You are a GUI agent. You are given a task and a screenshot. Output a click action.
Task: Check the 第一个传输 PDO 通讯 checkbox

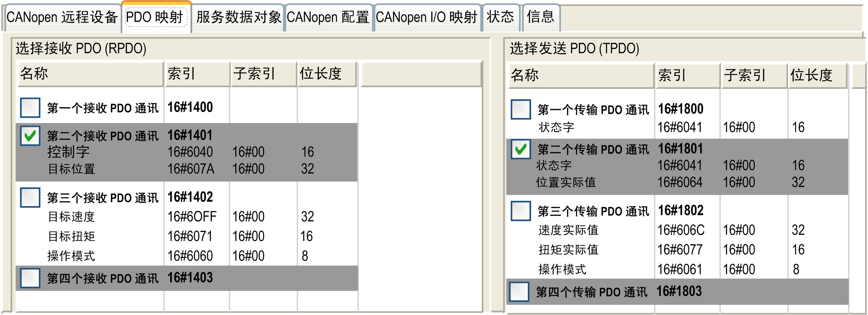coord(521,109)
